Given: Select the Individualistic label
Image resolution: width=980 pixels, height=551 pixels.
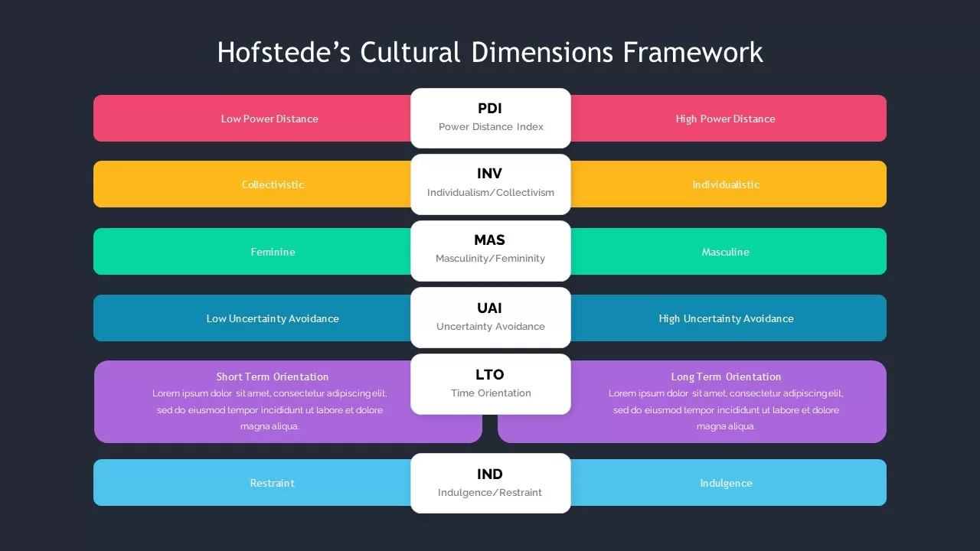Looking at the screenshot, I should (x=726, y=184).
